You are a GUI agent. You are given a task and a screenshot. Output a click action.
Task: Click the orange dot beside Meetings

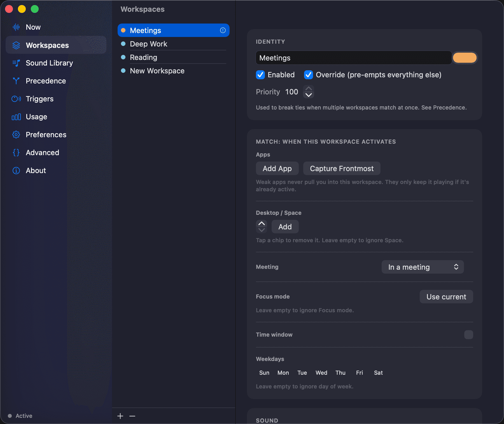click(x=123, y=30)
